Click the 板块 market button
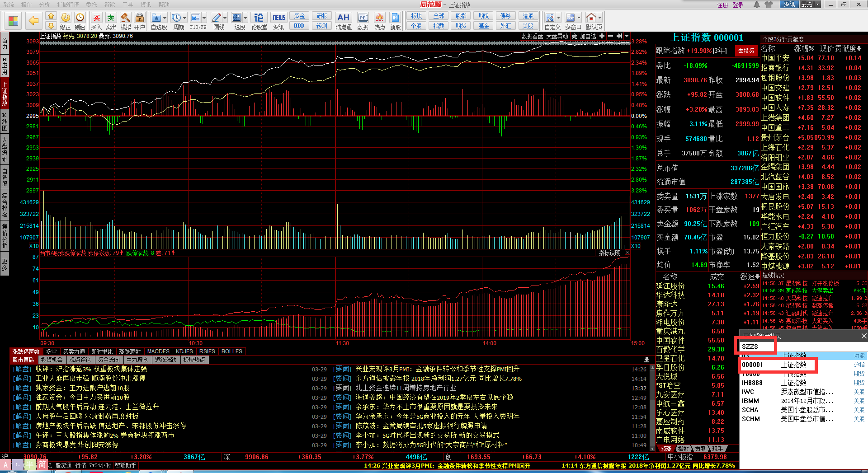This screenshot has width=868, height=473. coord(416,16)
